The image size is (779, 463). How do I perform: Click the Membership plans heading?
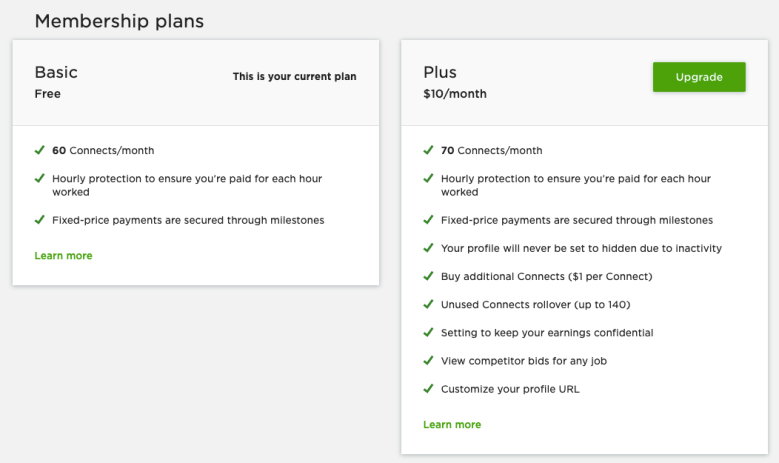coord(119,20)
